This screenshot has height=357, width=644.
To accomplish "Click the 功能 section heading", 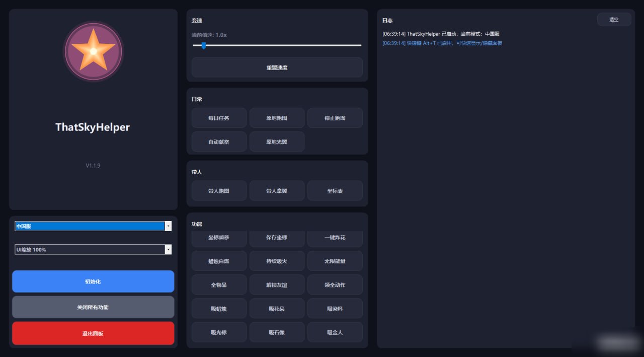I will 197,224.
